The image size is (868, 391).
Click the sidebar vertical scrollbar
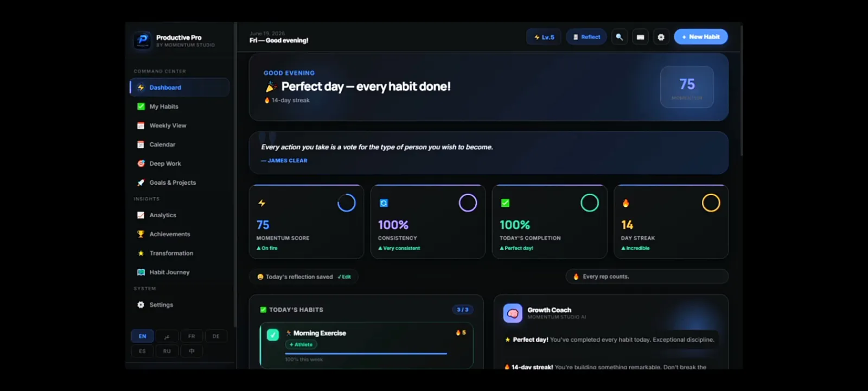tap(235, 174)
